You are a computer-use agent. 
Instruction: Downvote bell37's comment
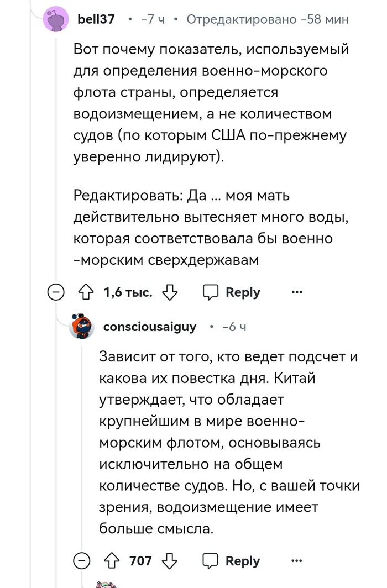(x=170, y=292)
